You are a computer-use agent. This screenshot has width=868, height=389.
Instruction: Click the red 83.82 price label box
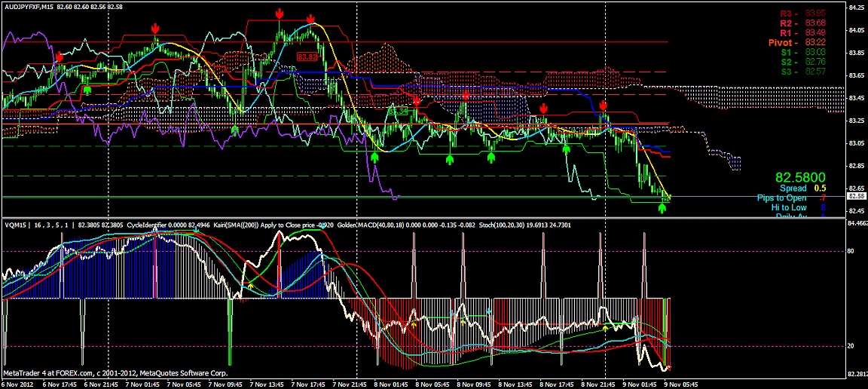pyautogui.click(x=307, y=57)
